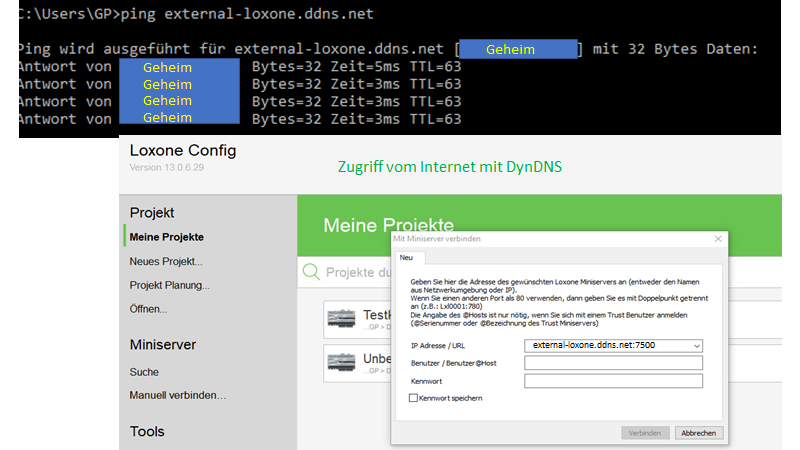The image size is (800, 450).
Task: Click the Projekte search box
Action: [344, 272]
